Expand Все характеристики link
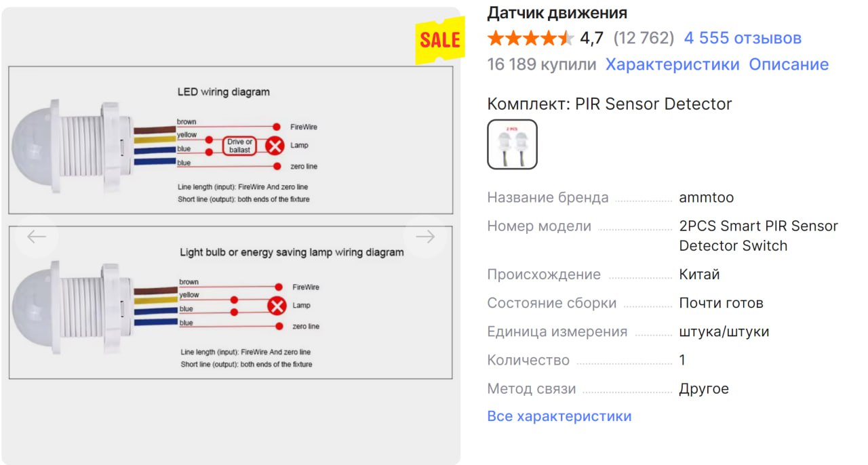This screenshot has height=465, width=868. 559,416
